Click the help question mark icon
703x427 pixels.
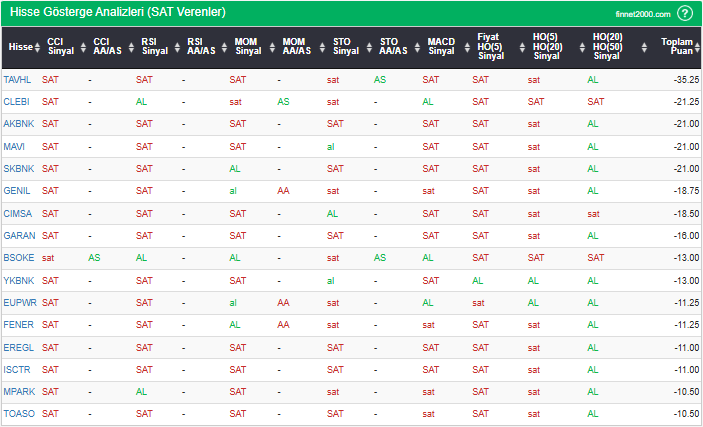click(684, 13)
